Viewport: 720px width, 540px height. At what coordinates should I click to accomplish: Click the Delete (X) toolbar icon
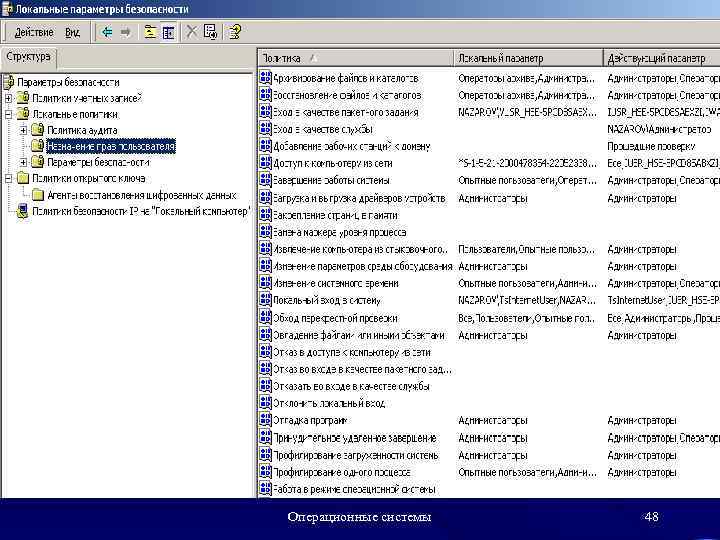coord(191,32)
